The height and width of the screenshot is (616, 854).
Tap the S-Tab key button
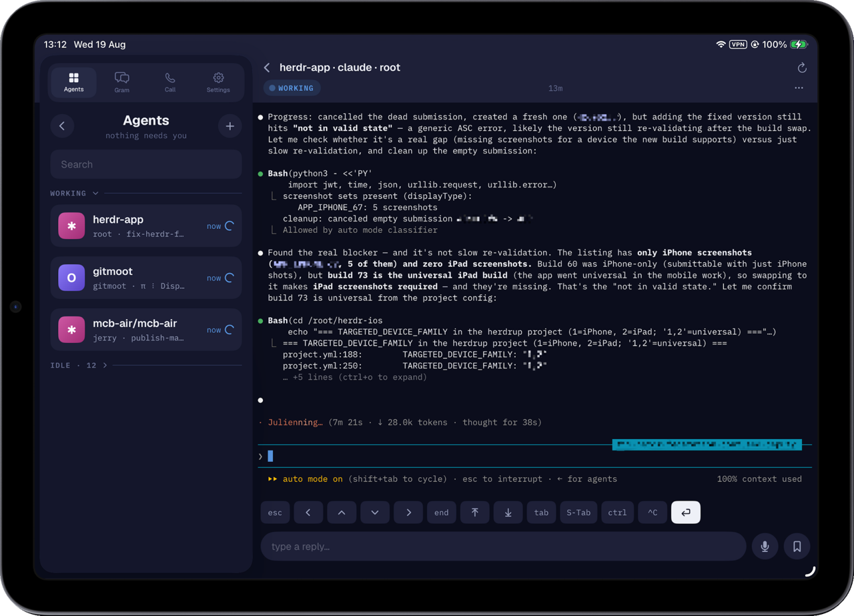click(x=578, y=513)
